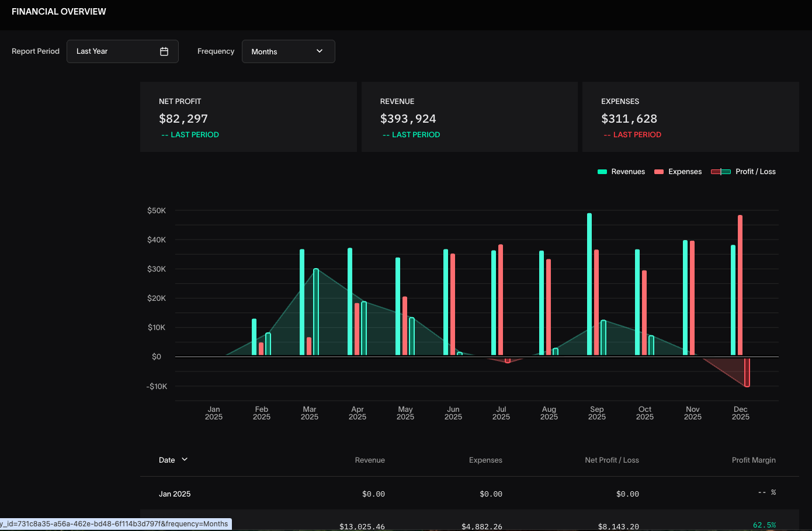Click the Net Profit / Loss column header

point(612,460)
